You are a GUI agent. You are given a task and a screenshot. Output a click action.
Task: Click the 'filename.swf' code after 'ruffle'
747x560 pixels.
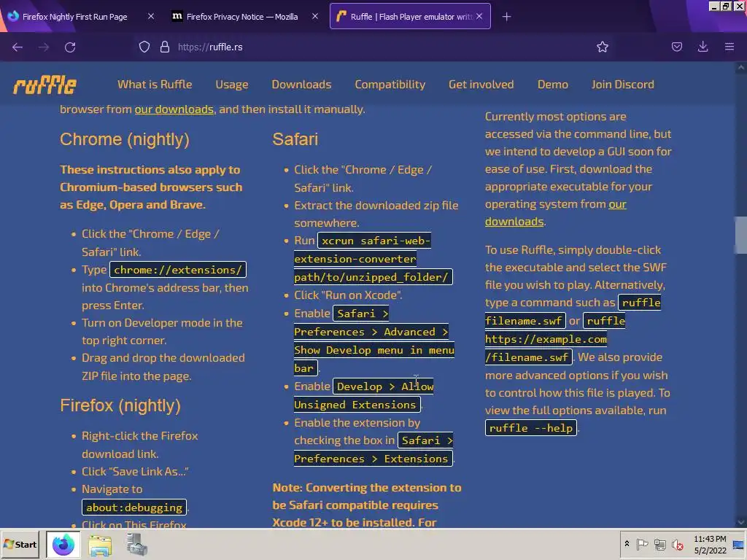pos(525,321)
